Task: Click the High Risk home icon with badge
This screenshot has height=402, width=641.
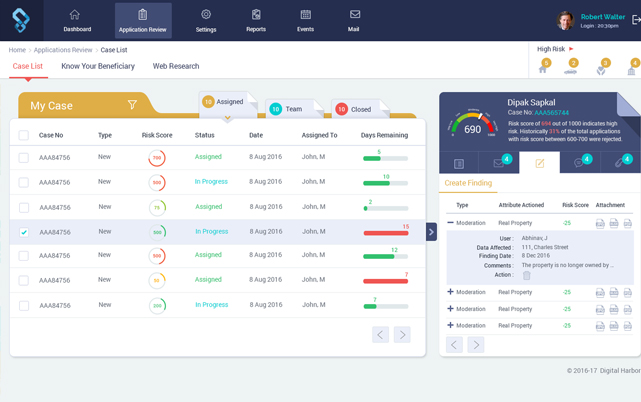Action: tap(543, 70)
